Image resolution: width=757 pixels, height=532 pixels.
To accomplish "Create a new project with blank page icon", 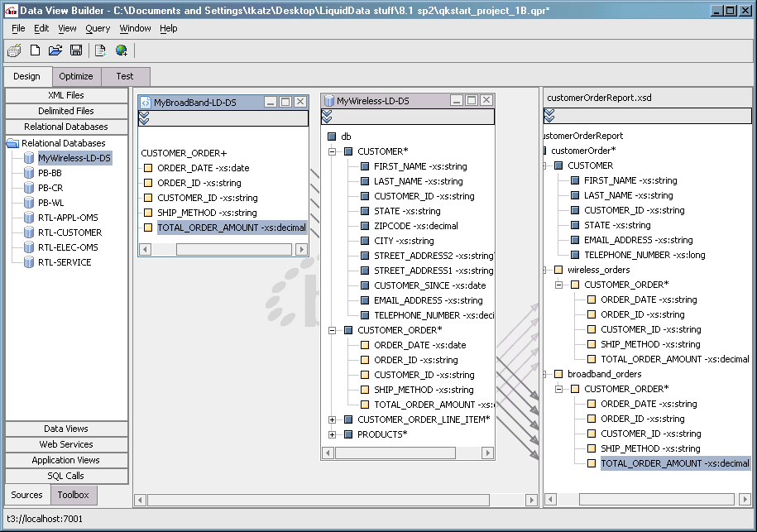I will [35, 50].
